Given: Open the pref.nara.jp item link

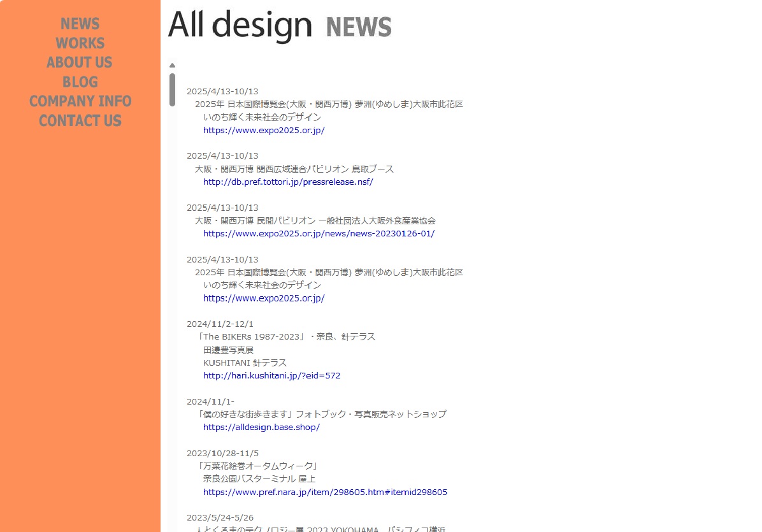Looking at the screenshot, I should coord(325,492).
